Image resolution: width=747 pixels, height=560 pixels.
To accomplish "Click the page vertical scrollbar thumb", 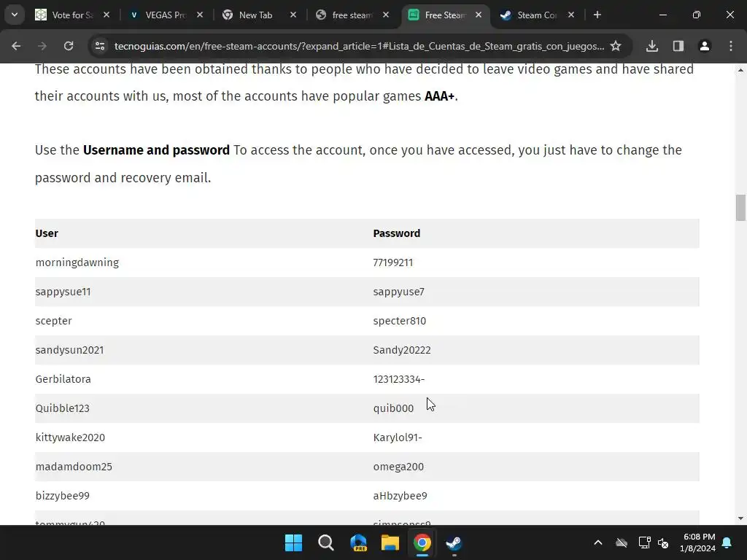I will tap(740, 208).
